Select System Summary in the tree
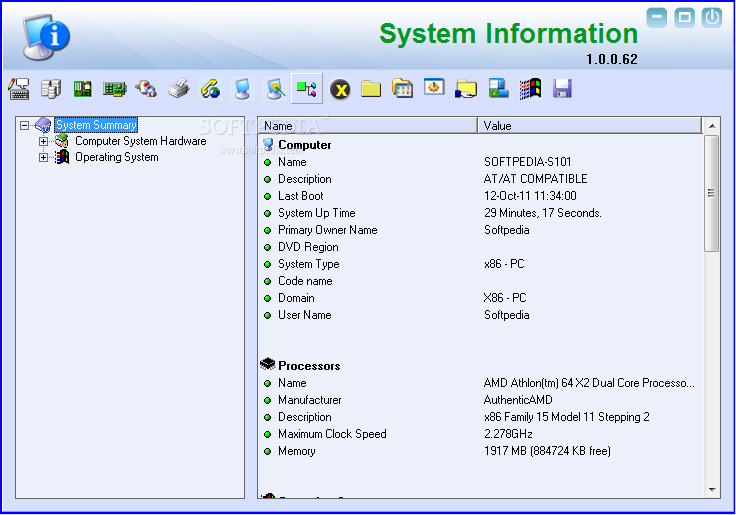Image resolution: width=736 pixels, height=515 pixels. click(96, 125)
